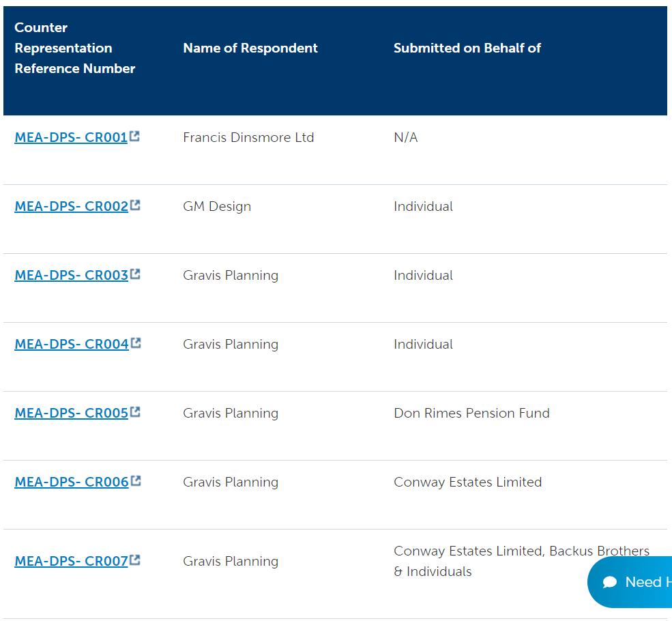672x621 pixels.
Task: Click Individual in the CR002 row
Action: [x=424, y=206]
